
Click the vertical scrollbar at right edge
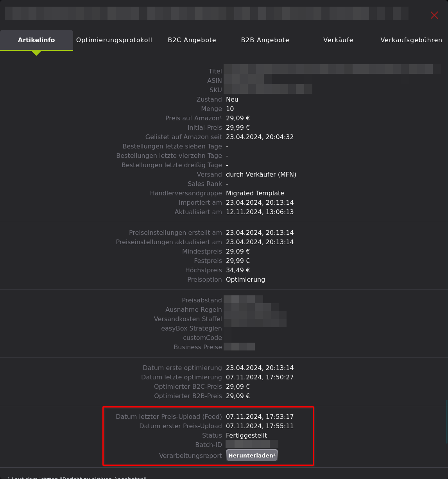click(447, 422)
